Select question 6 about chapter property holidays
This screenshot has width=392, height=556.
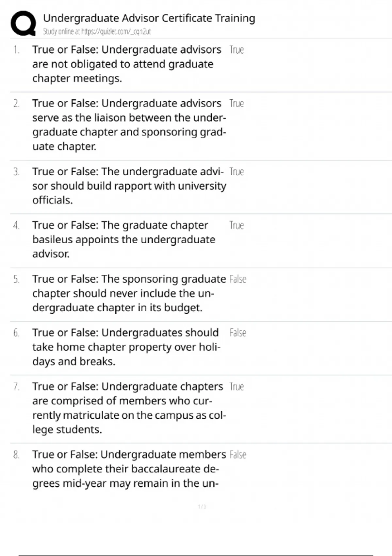coord(126,347)
